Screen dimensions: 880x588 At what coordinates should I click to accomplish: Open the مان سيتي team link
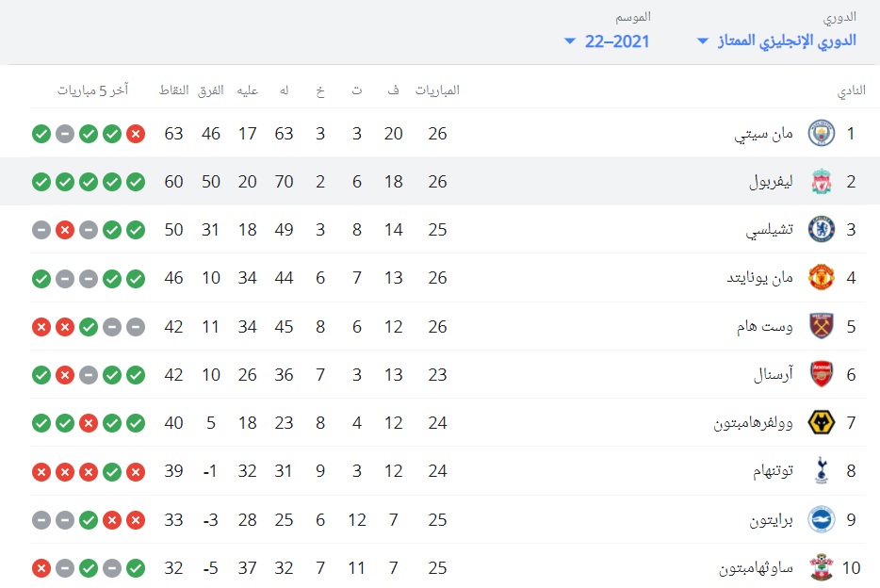pyautogui.click(x=763, y=134)
